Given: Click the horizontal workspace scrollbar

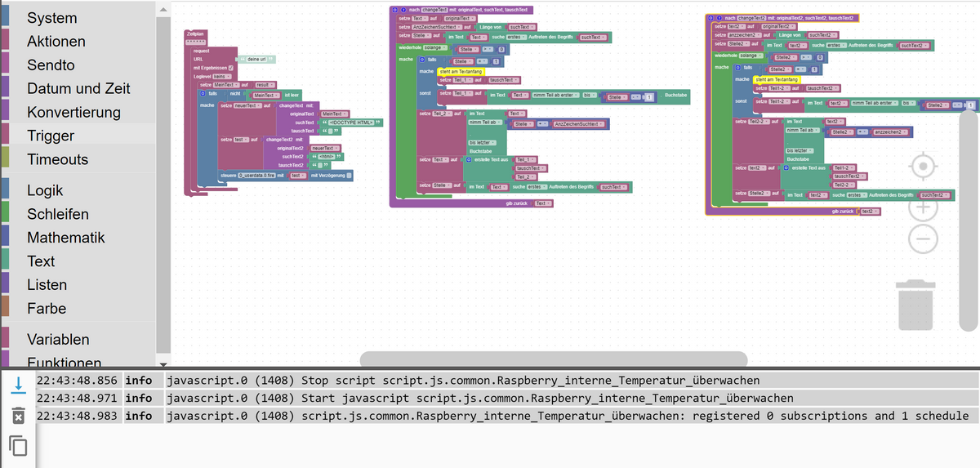Looking at the screenshot, I should [554, 359].
